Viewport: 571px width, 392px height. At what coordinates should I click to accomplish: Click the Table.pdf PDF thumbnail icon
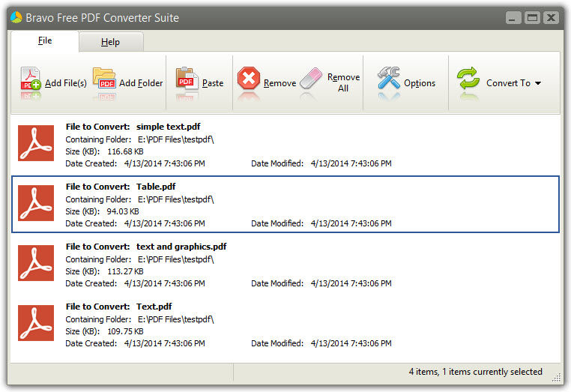click(x=36, y=203)
